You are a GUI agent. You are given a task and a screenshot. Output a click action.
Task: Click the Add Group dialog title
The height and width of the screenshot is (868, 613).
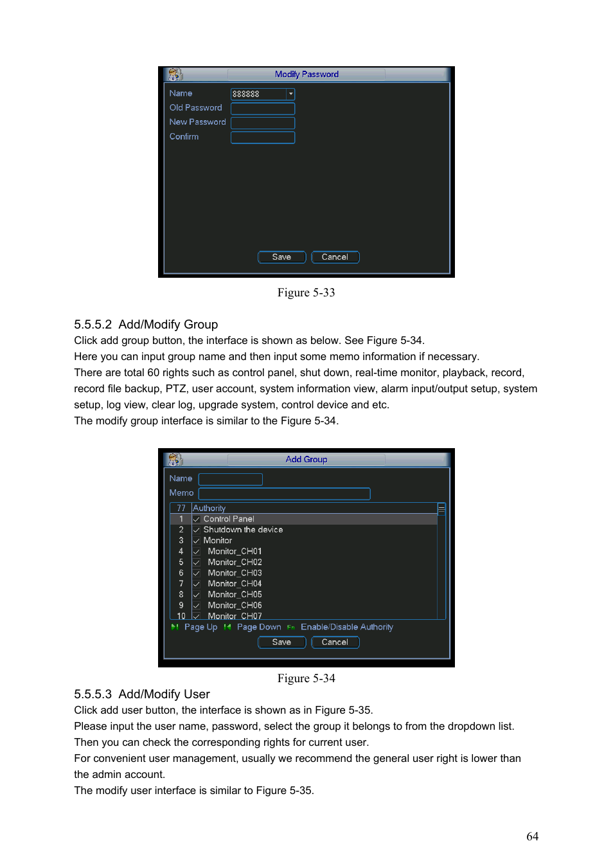point(306,460)
